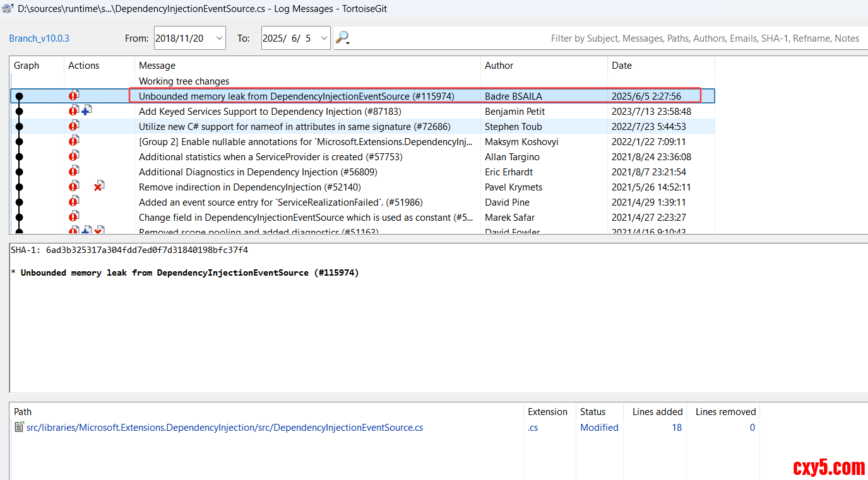868x480 pixels.
Task: Click the Date column header
Action: (621, 66)
